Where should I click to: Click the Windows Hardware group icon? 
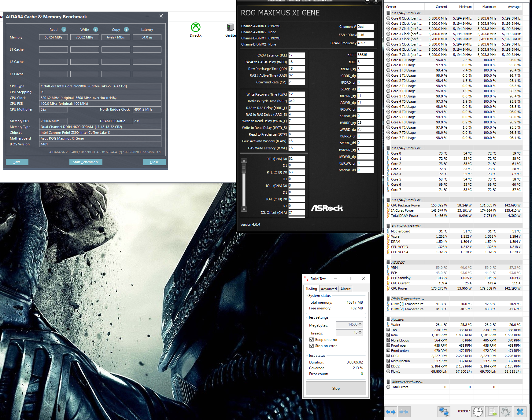pyautogui.click(x=388, y=382)
